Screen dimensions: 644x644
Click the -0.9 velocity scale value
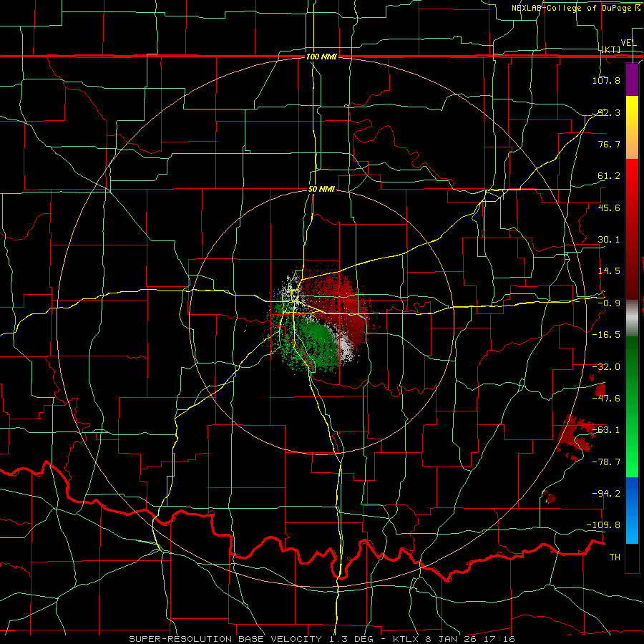pos(609,303)
